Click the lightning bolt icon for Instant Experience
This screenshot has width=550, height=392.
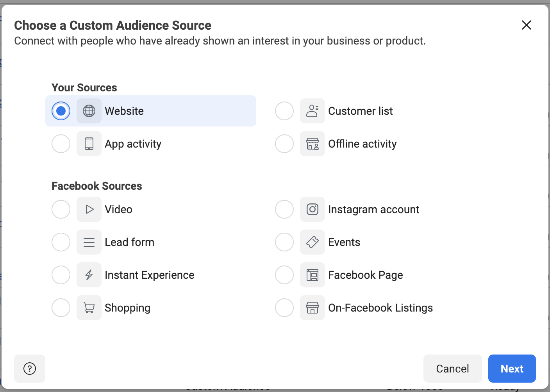[x=89, y=275]
